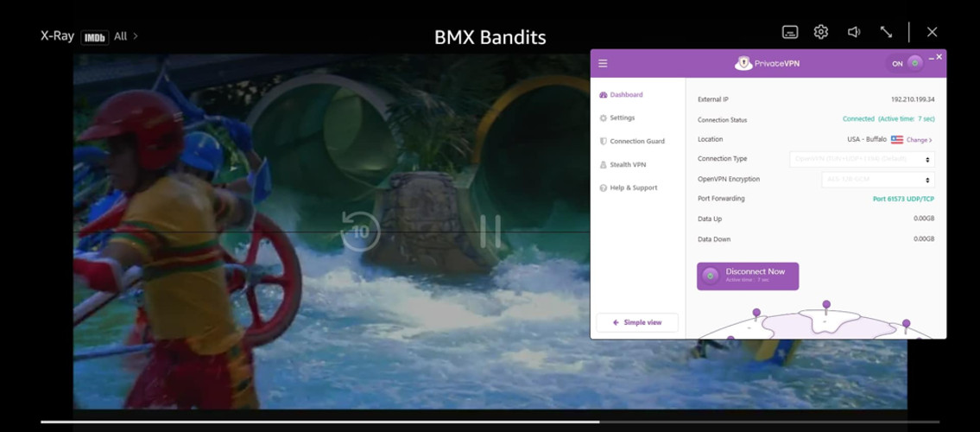The width and height of the screenshot is (980, 432).
Task: Expand X-Ray All section
Action: (125, 36)
